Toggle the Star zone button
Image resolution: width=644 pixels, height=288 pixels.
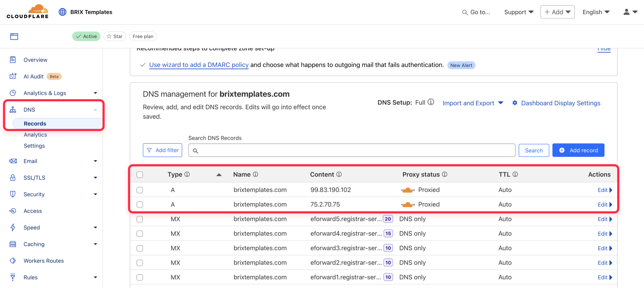coord(115,36)
